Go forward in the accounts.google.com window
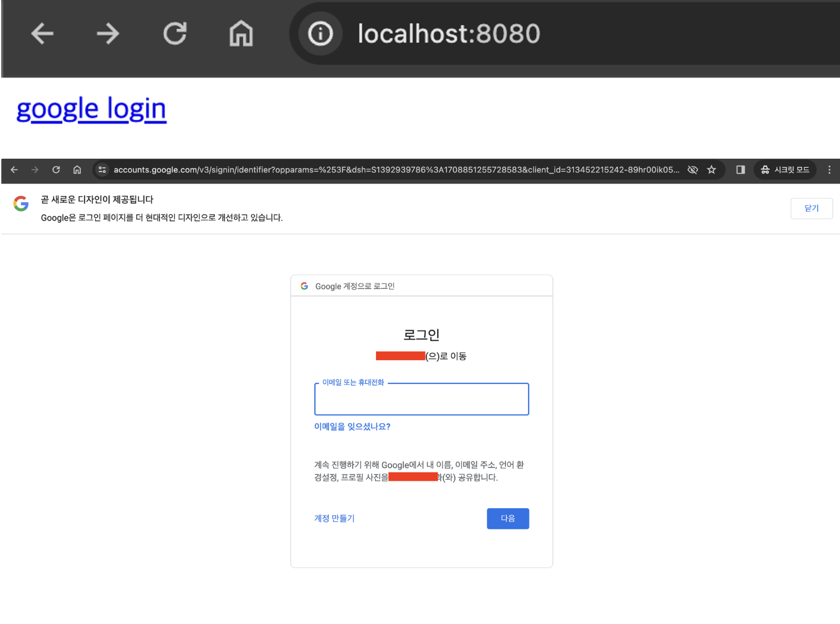This screenshot has height=624, width=840. tap(35, 170)
